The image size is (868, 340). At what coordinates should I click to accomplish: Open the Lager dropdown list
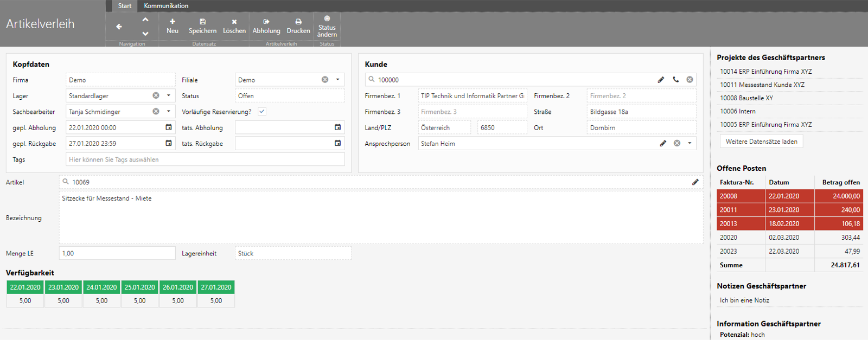pyautogui.click(x=168, y=95)
